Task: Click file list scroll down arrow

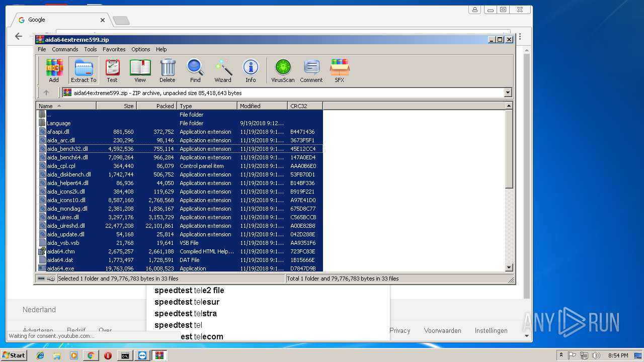Action: [509, 267]
